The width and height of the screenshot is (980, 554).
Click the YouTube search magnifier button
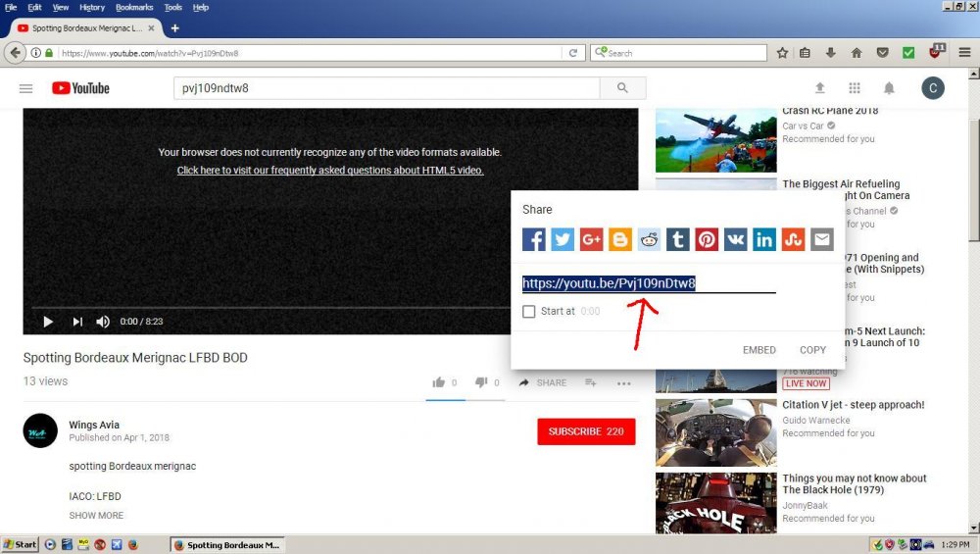pyautogui.click(x=622, y=88)
